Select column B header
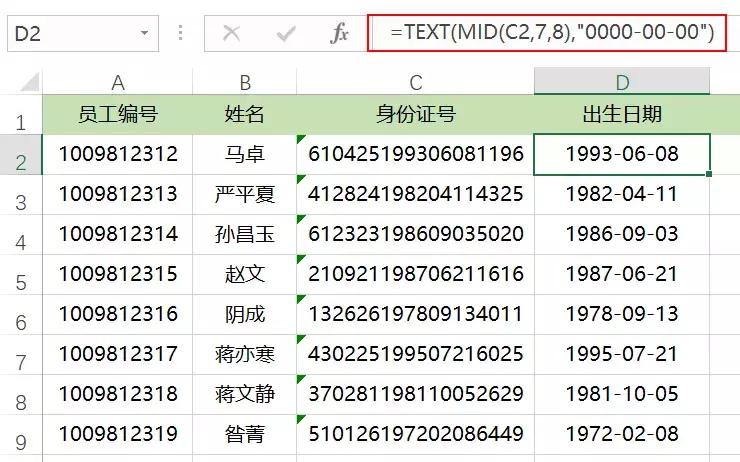Viewport: 740px width, 462px height. tap(244, 82)
